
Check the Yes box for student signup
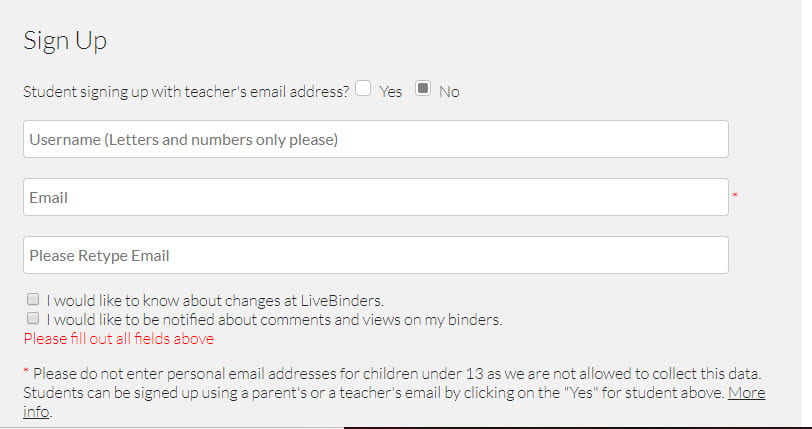[x=363, y=89]
